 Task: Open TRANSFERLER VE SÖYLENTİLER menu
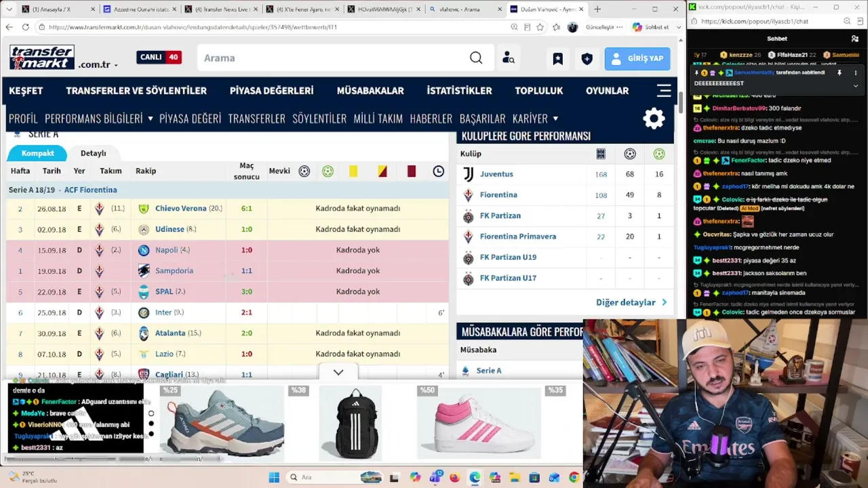[136, 91]
